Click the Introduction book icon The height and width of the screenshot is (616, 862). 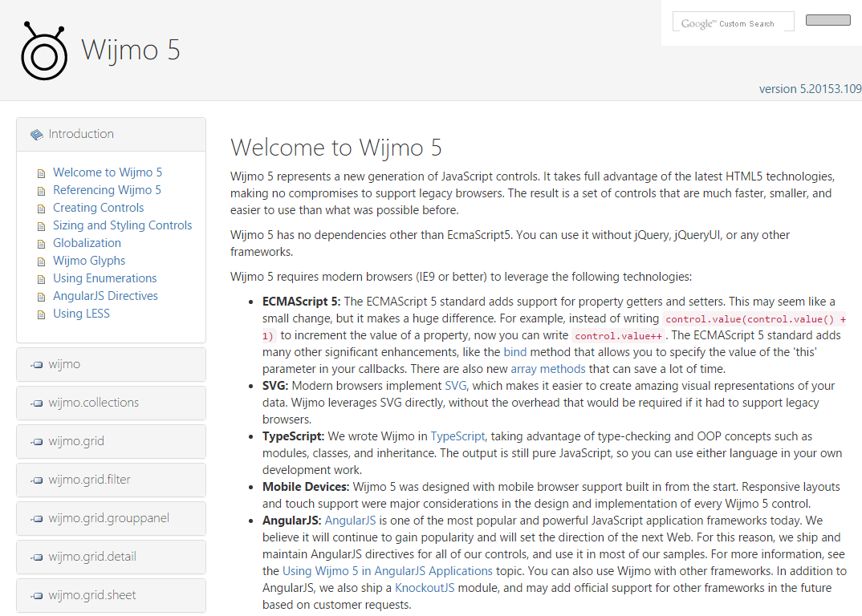[x=37, y=135]
